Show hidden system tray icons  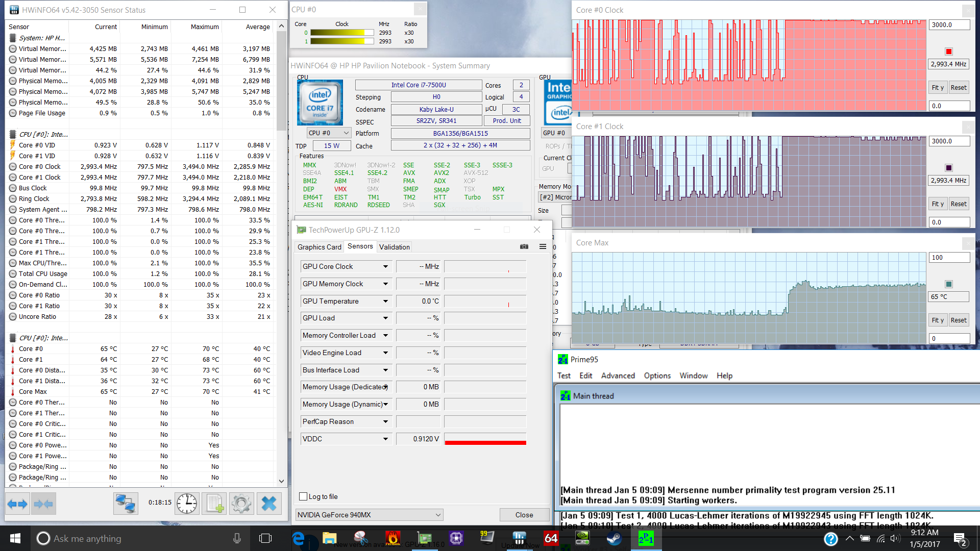click(849, 538)
